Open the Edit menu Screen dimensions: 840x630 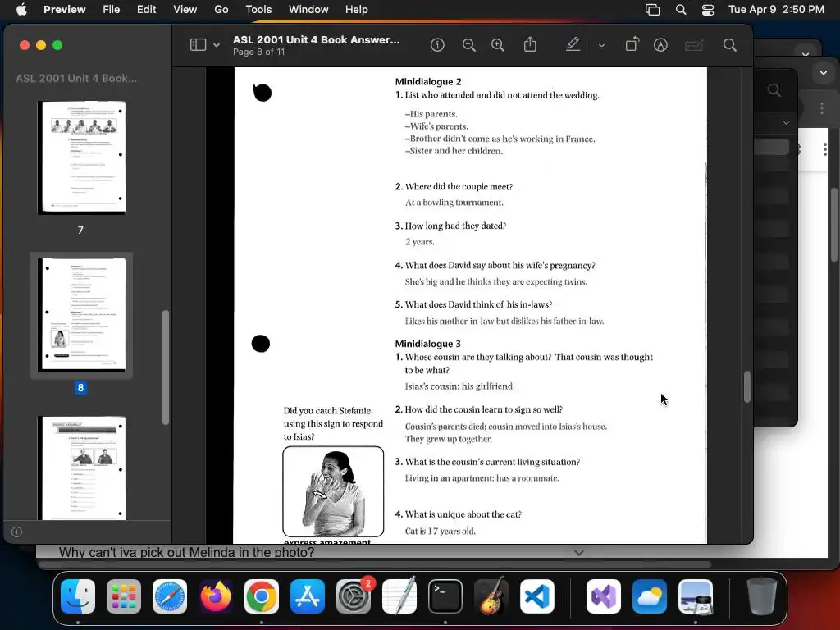[146, 9]
